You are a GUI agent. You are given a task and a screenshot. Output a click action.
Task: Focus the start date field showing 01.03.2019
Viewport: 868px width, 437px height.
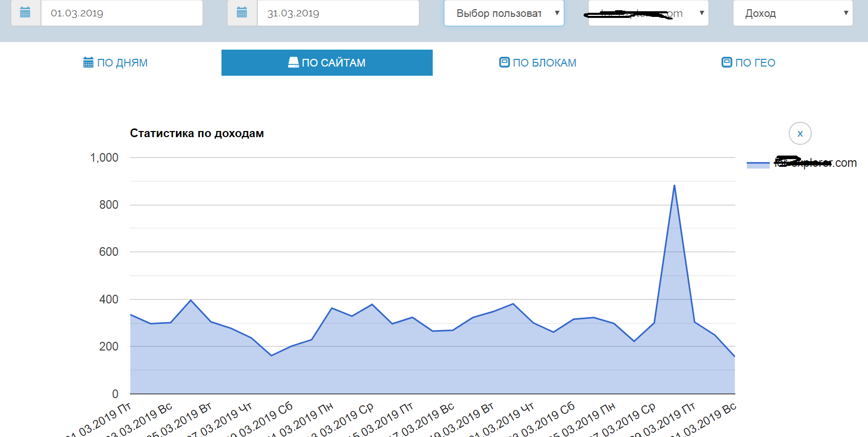click(122, 13)
